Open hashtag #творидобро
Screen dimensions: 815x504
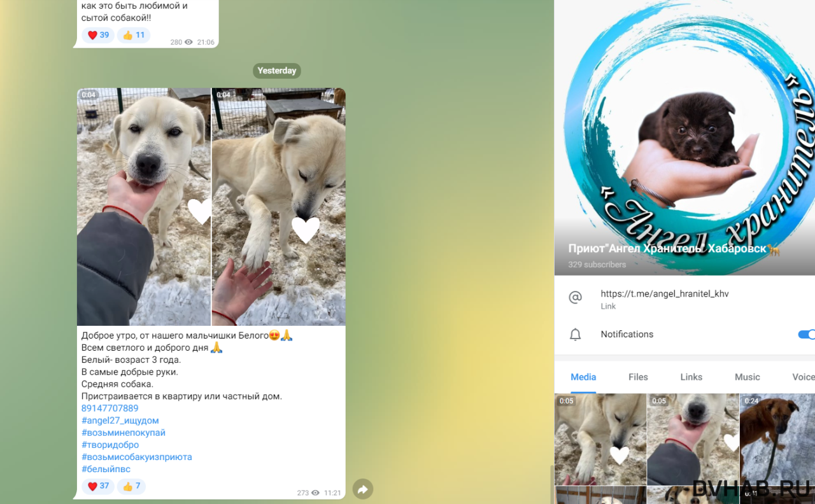point(110,445)
